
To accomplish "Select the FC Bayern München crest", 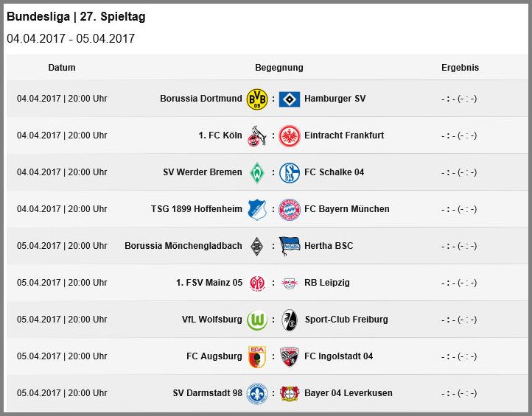I will (290, 210).
